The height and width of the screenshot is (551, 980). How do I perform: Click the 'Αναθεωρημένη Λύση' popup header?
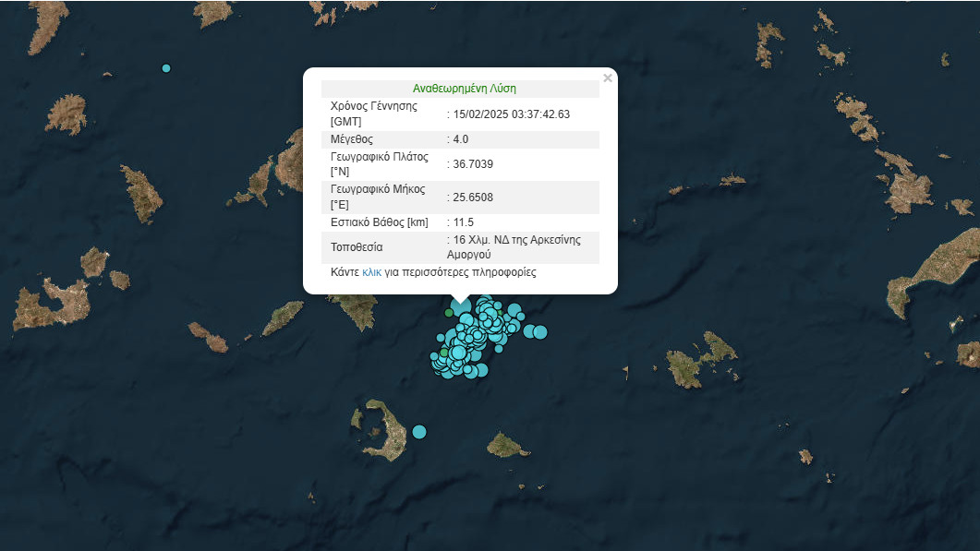point(464,89)
